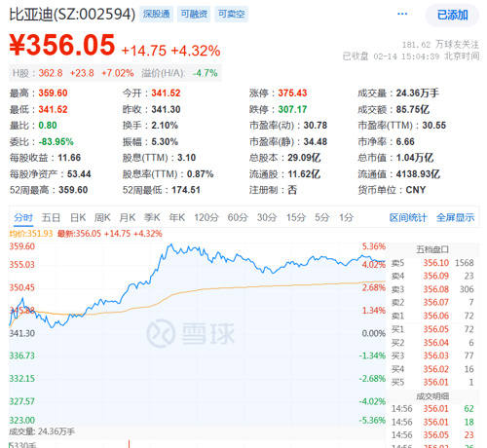Click the 已添加 button
Viewport: 487px width, 448px height.
click(452, 15)
